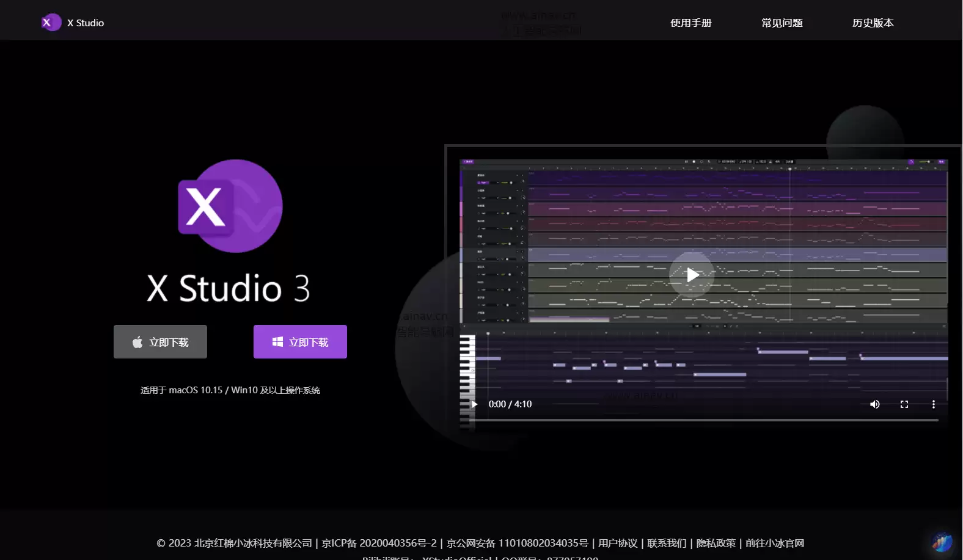Click the 适用于 macOS 10.15 / Win10 text

[230, 390]
